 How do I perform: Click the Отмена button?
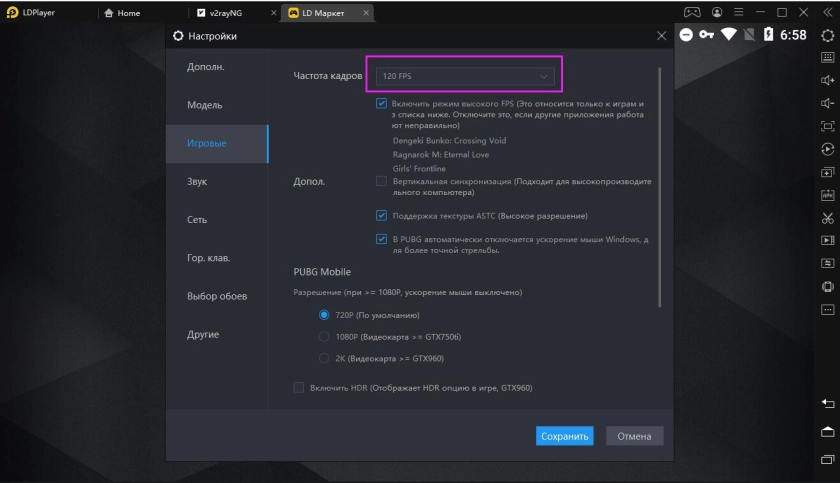pos(634,436)
